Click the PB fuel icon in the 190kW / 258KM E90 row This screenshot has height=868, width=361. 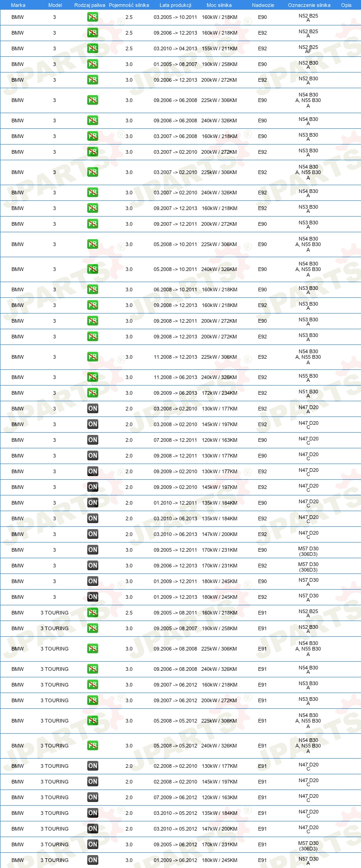coord(93,64)
